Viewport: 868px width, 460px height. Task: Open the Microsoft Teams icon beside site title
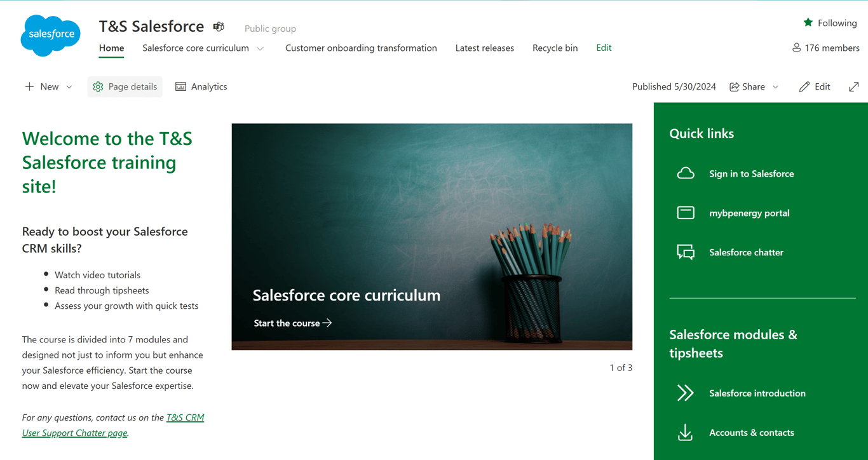pyautogui.click(x=219, y=27)
